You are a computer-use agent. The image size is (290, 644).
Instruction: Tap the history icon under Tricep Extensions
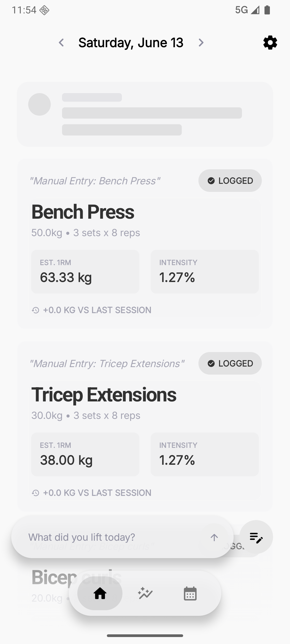point(35,493)
